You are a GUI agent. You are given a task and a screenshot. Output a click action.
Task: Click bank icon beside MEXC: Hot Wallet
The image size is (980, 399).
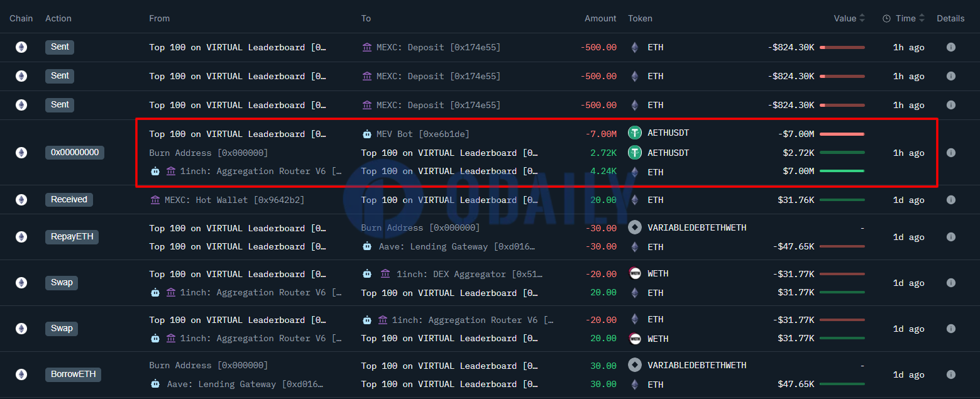155,200
